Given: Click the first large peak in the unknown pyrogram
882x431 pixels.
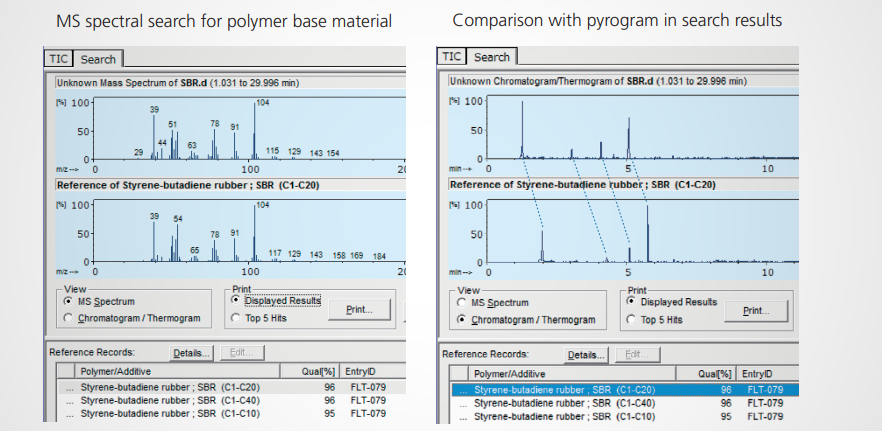Looking at the screenshot, I should (523, 129).
